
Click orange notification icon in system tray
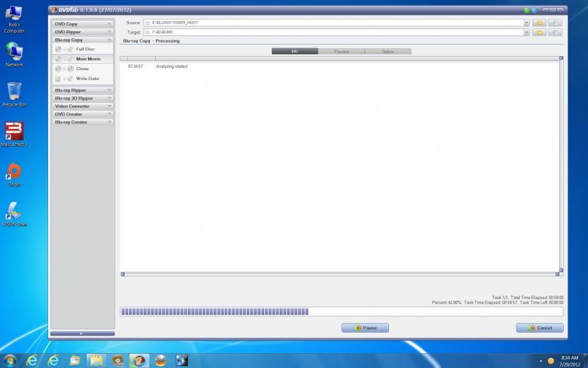point(551,361)
